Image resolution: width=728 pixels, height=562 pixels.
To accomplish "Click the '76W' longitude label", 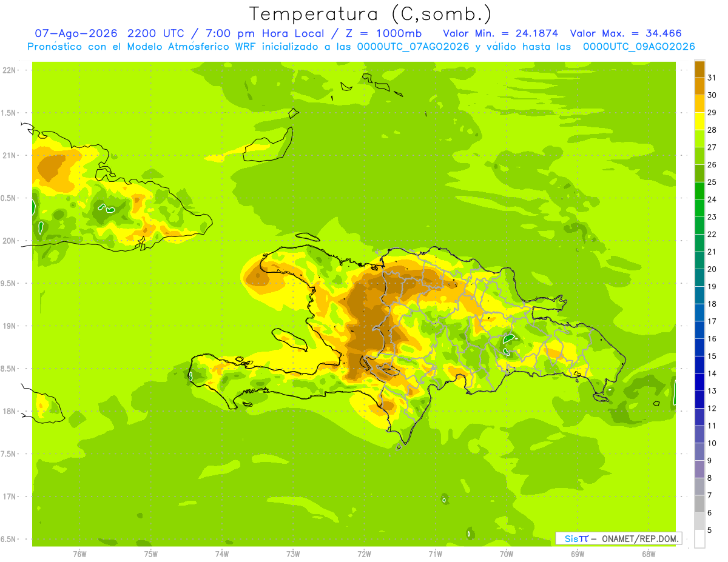I will (x=79, y=554).
